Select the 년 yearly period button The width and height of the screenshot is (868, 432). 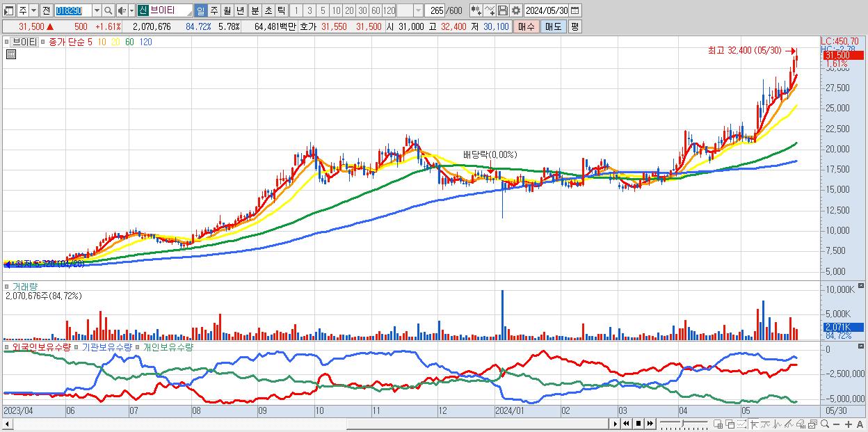pos(240,10)
